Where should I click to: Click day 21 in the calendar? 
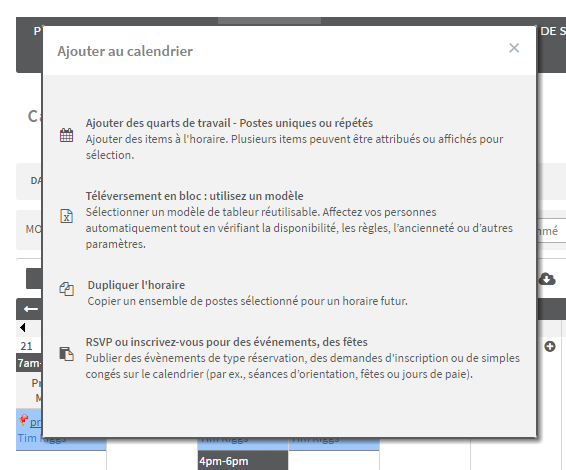point(26,346)
